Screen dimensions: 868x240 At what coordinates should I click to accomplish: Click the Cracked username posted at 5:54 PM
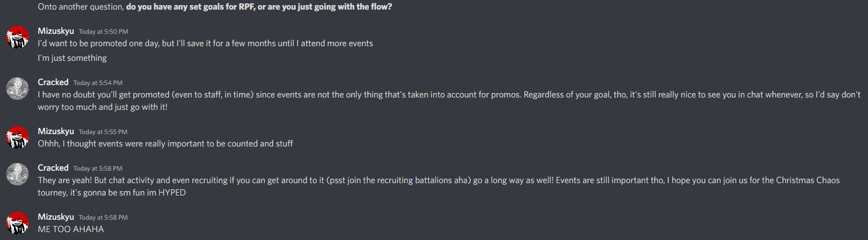tap(53, 82)
